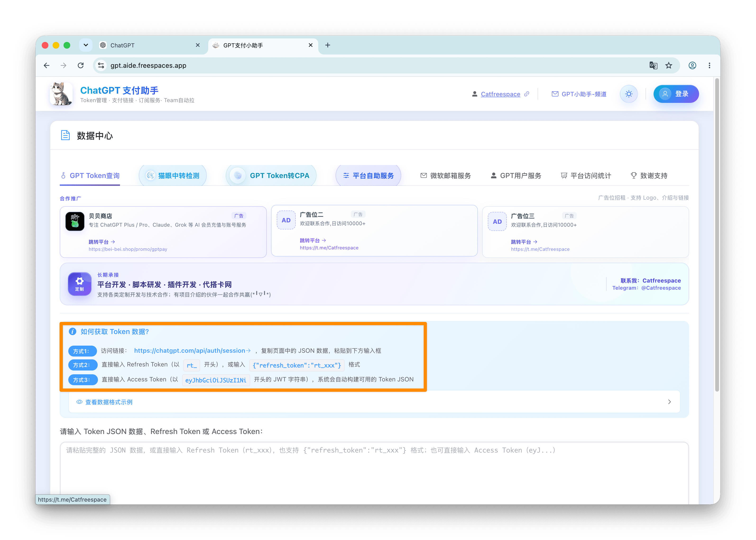The width and height of the screenshot is (756, 540).
Task: Follow the 跳转平台 link in 广告位三 card
Action: tap(524, 242)
